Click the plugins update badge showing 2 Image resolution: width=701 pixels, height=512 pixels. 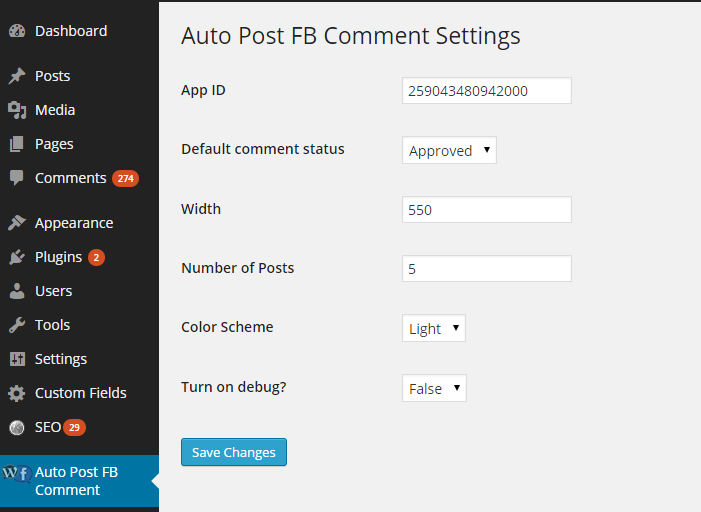tap(96, 257)
